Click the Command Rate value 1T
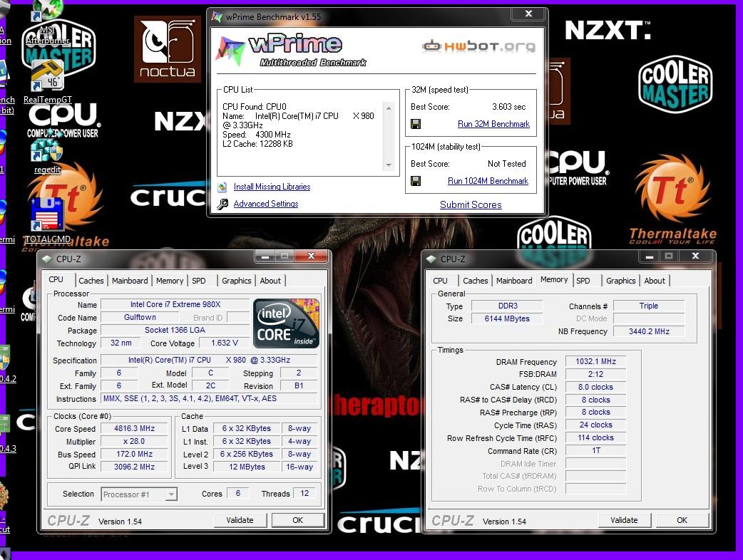Image resolution: width=743 pixels, height=560 pixels. [x=595, y=451]
